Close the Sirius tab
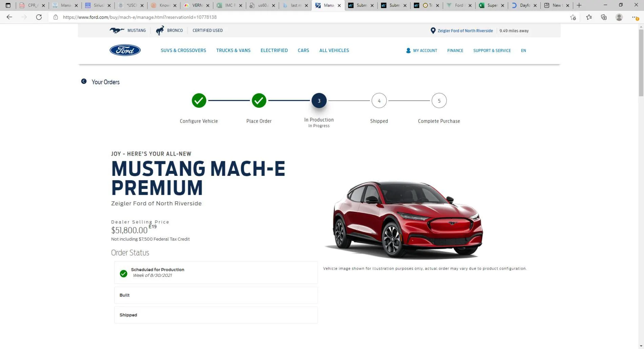 109,5
